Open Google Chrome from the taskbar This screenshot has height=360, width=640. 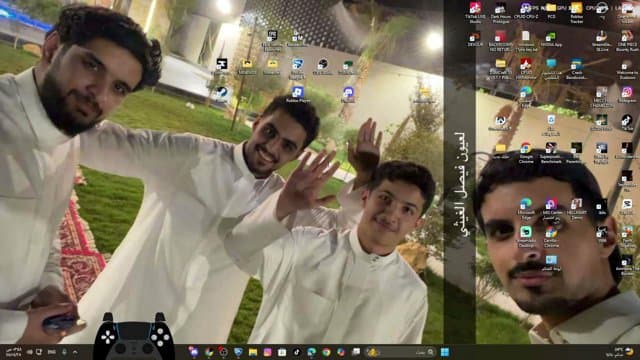tap(326, 352)
